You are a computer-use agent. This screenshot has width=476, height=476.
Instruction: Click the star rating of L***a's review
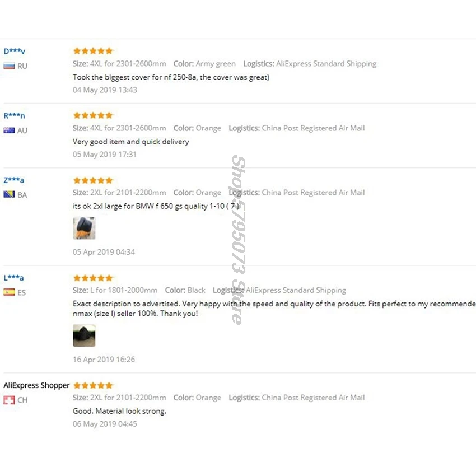pyautogui.click(x=93, y=278)
